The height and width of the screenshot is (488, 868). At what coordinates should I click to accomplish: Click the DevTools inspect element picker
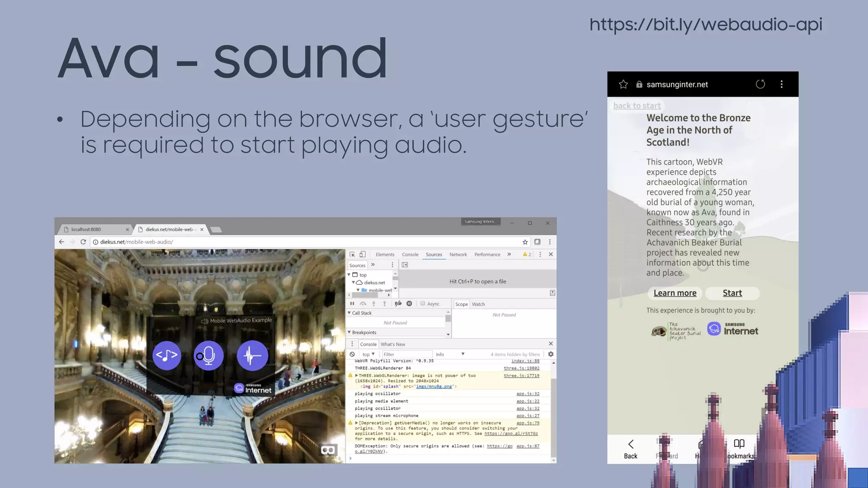pyautogui.click(x=352, y=254)
